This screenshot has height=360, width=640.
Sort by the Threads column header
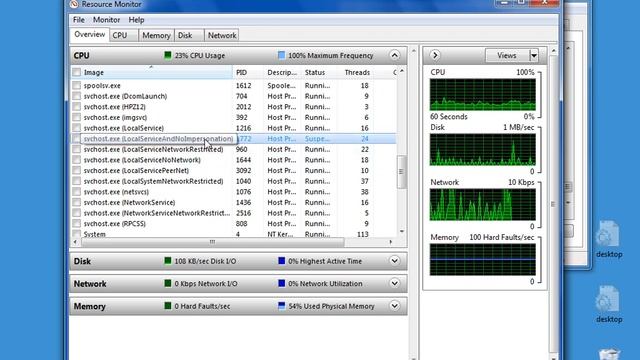pos(357,72)
